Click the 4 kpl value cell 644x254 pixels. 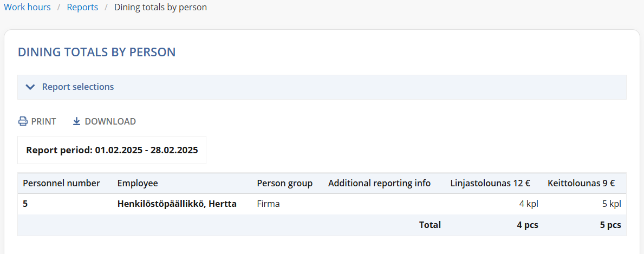tap(529, 204)
